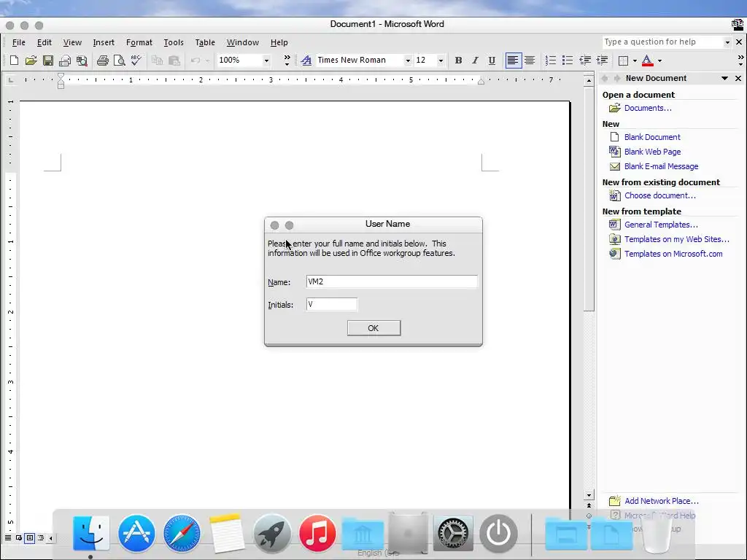This screenshot has height=560, width=747.
Task: Click the Blank Web Page link
Action: click(x=652, y=152)
